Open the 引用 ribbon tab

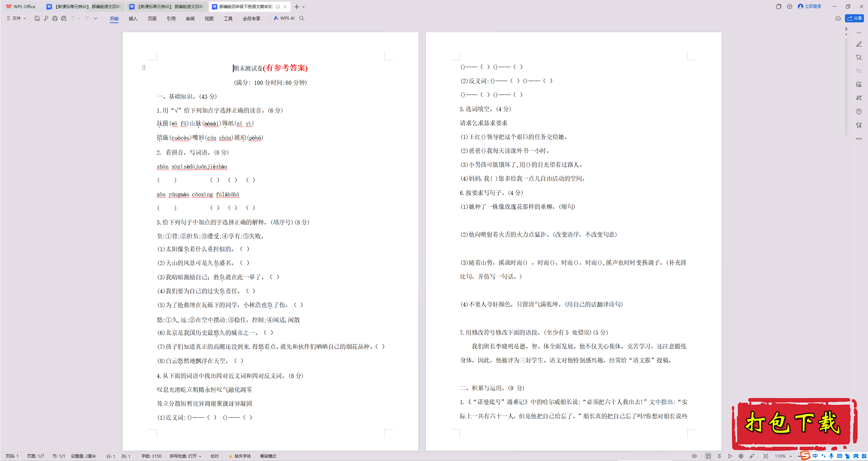coord(171,19)
